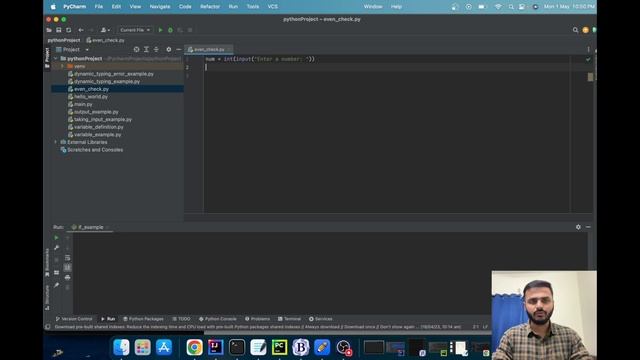Click the Open folder icon in main toolbar
640x360 pixels.
(49, 30)
